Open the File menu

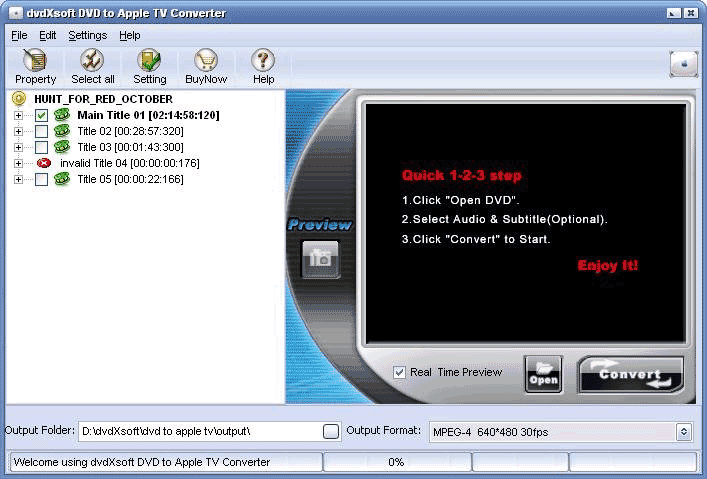tap(19, 35)
